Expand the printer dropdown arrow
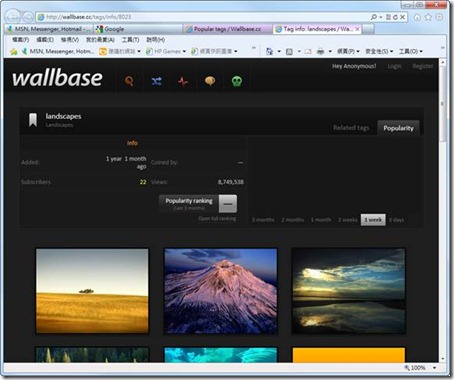 pos(330,51)
